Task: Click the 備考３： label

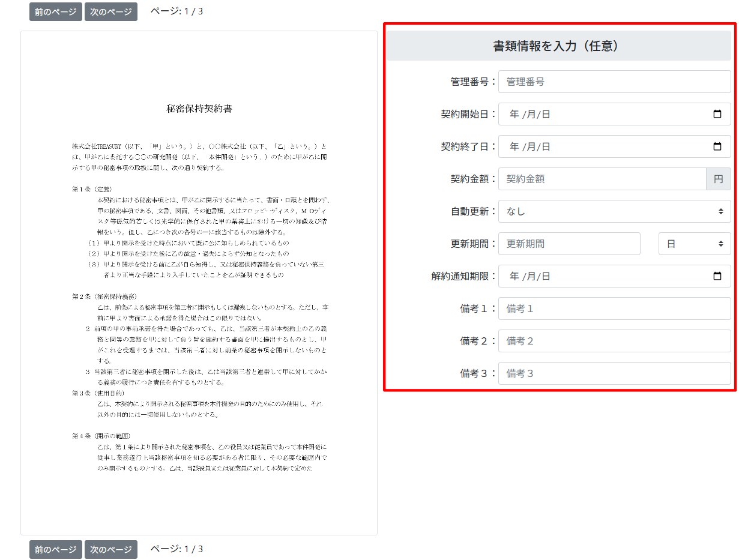Action: 478,373
